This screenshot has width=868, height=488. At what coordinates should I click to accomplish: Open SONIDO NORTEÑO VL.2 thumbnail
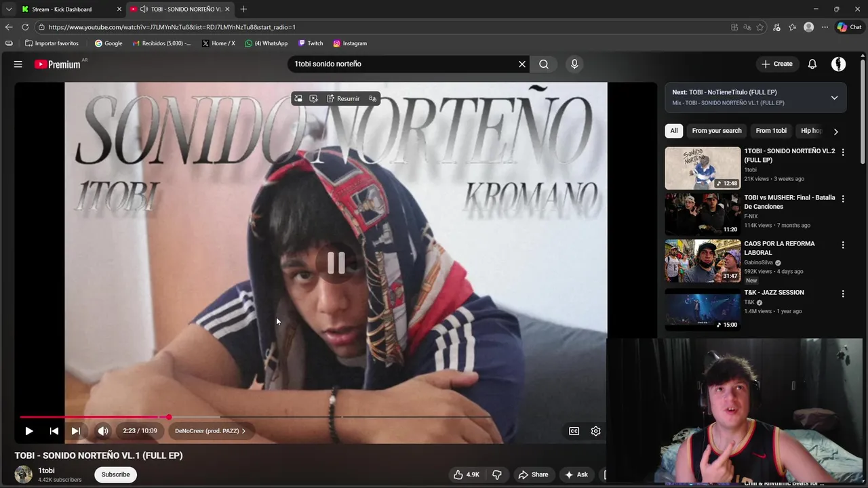tap(703, 168)
